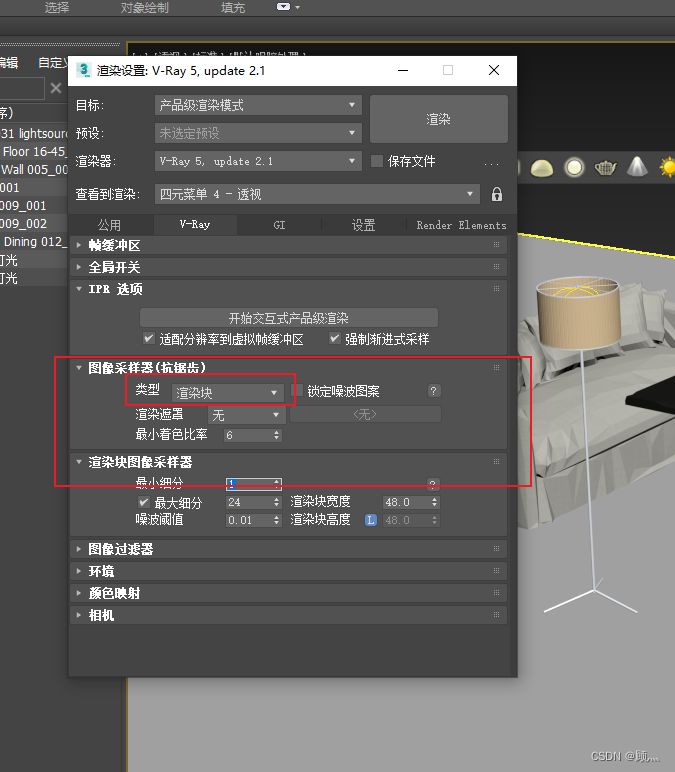Click the search input field in scene explorer
This screenshot has width=675, height=772.
pyautogui.click(x=22, y=88)
